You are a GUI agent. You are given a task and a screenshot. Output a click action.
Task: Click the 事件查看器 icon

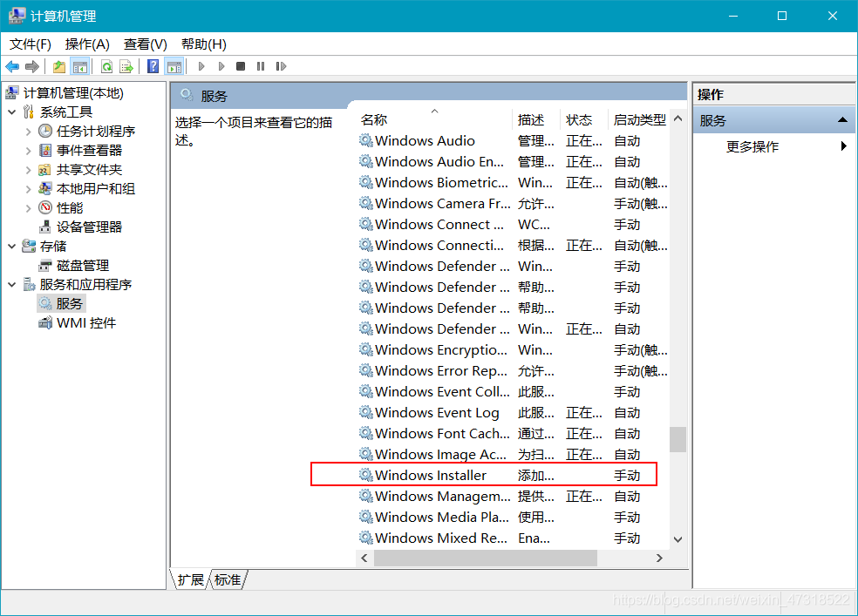coord(45,151)
